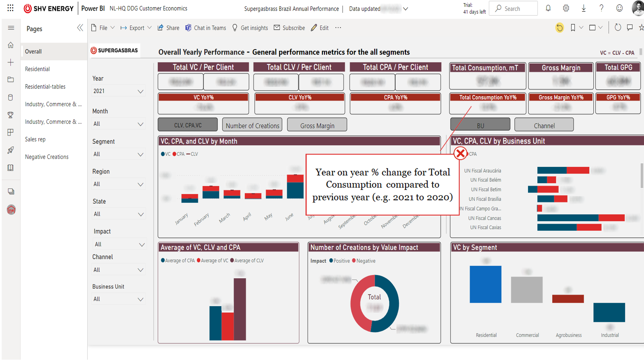Go to Home in left rail
The image size is (644, 362).
tap(11, 45)
